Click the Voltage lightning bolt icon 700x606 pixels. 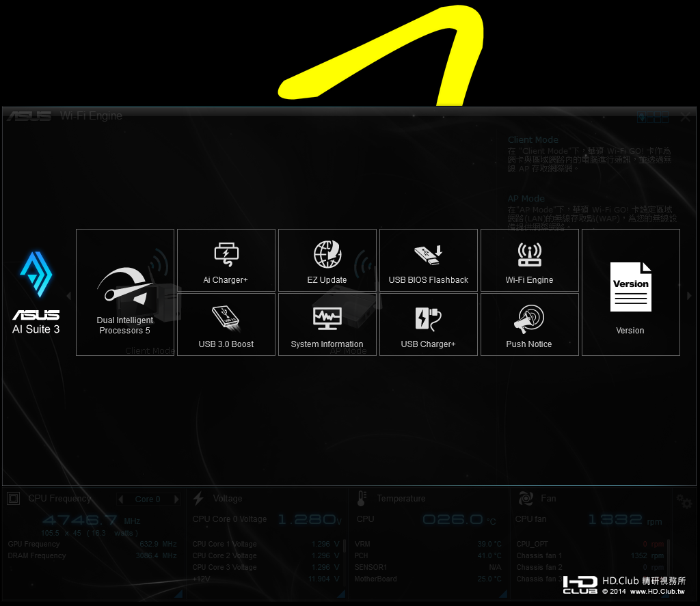tap(198, 498)
